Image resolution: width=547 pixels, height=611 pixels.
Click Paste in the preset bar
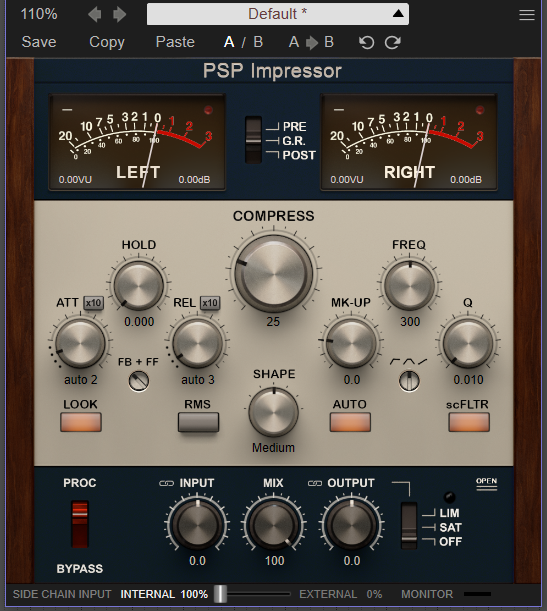click(175, 42)
